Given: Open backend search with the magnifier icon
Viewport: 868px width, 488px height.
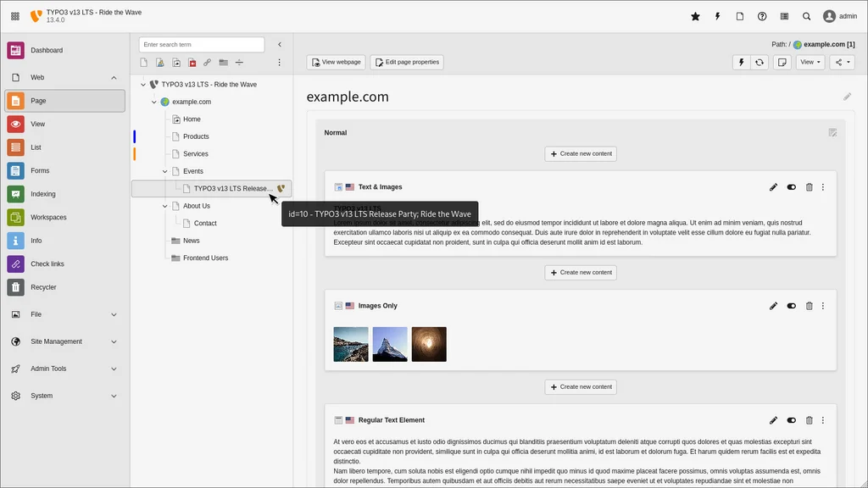Looking at the screenshot, I should click(x=806, y=15).
